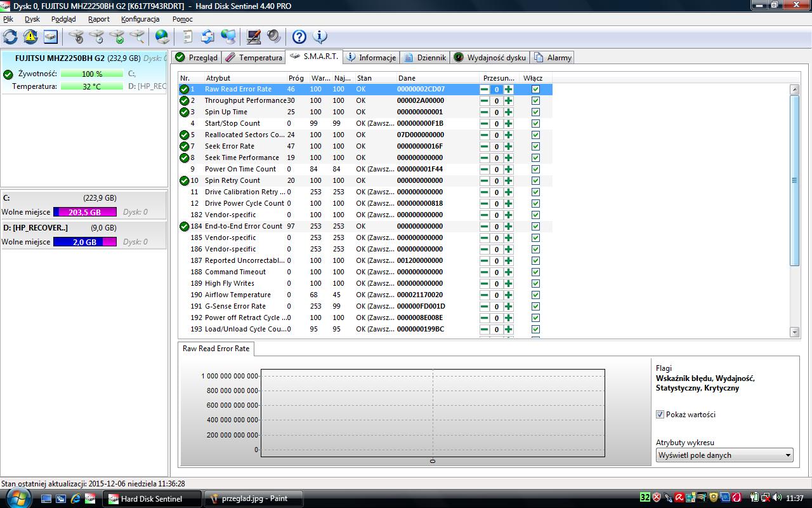Image resolution: width=812 pixels, height=508 pixels.
Task: Click the refresh disk information toolbar icon
Action: pyautogui.click(x=11, y=37)
